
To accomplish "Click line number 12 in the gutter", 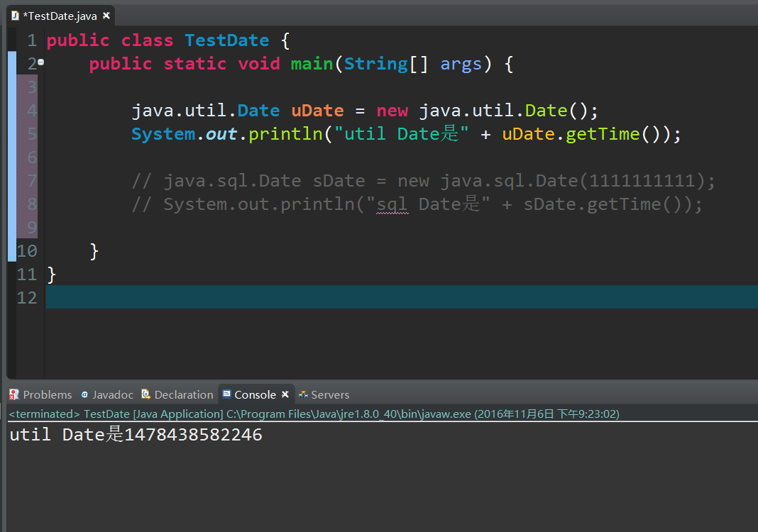I will tap(27, 298).
